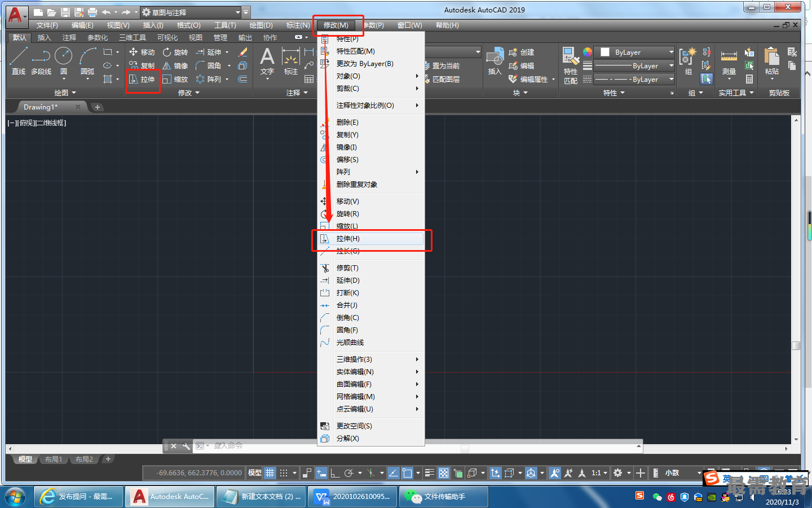This screenshot has height=508, width=812.
Task: Click the Fillet (圆角) tool in ribbon
Action: (x=208, y=65)
